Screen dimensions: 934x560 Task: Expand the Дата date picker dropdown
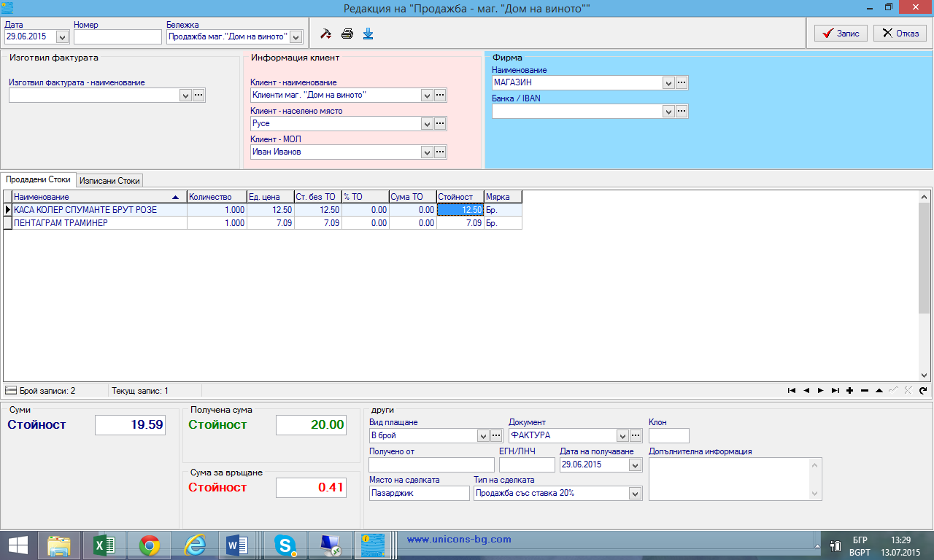[62, 36]
